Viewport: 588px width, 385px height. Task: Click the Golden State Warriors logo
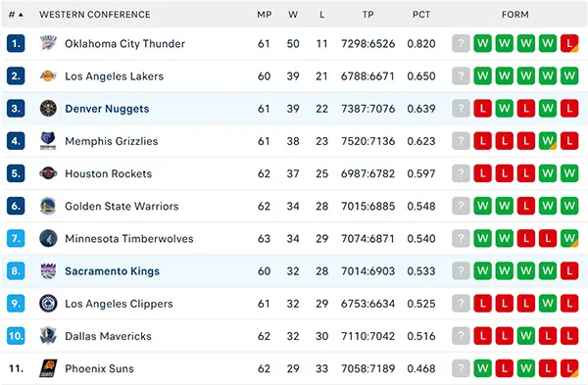click(x=48, y=206)
